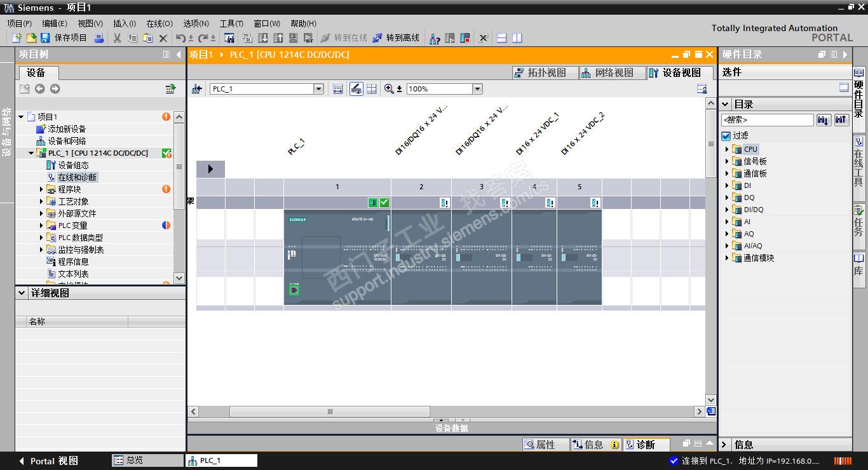Click the undo arrow icon
Viewport: 868px width, 470px height.
coord(181,38)
